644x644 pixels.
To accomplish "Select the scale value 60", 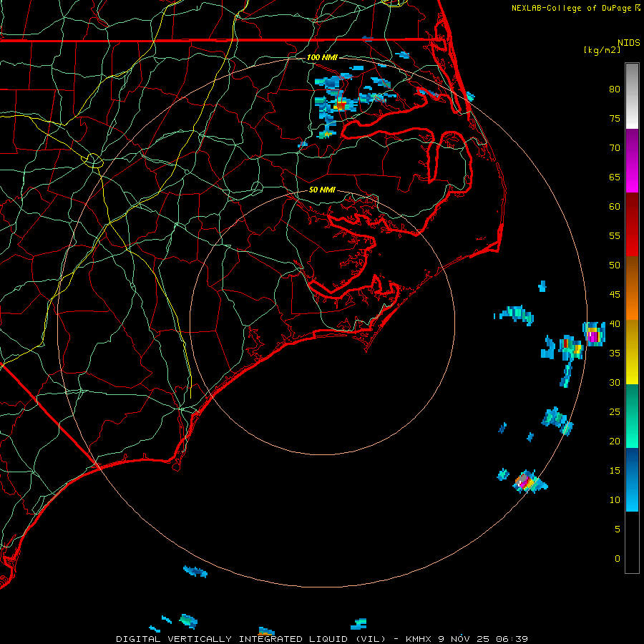I will pos(615,207).
